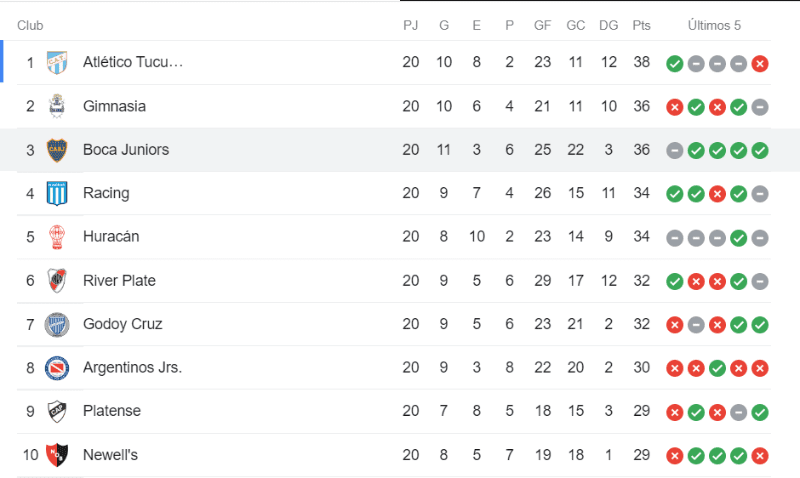Click the Racing club crest

(x=57, y=193)
